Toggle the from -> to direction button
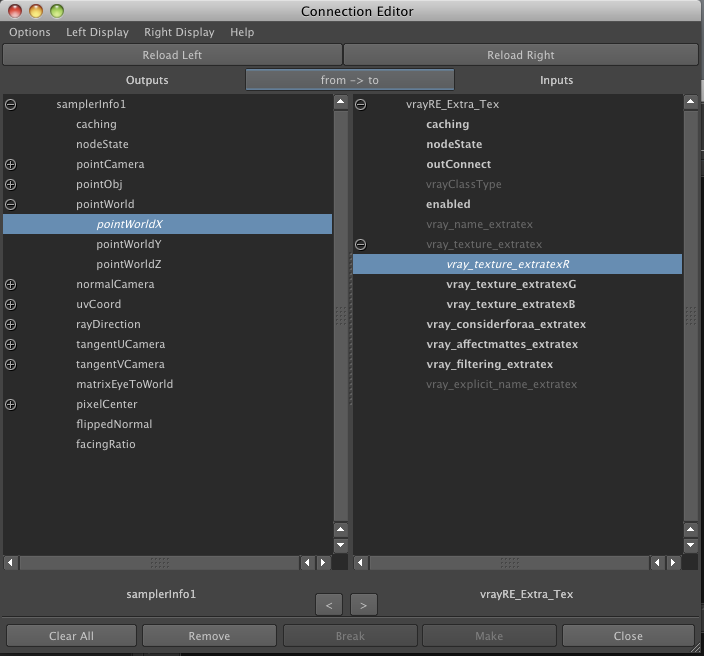 pyautogui.click(x=350, y=80)
